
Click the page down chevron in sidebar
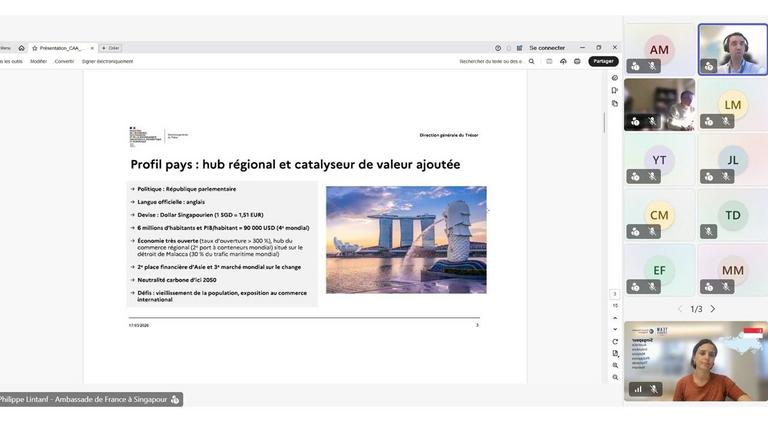pyautogui.click(x=615, y=329)
